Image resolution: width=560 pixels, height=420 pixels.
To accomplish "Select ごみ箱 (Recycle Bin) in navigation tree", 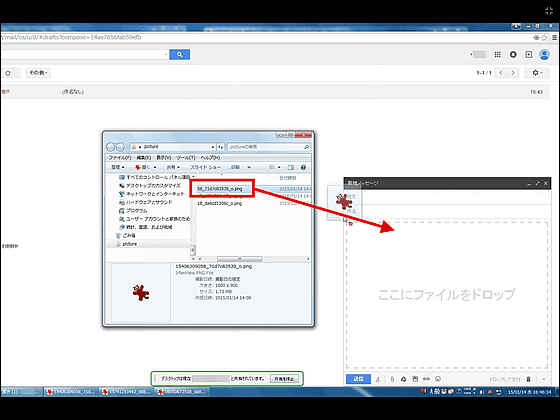I will [126, 235].
